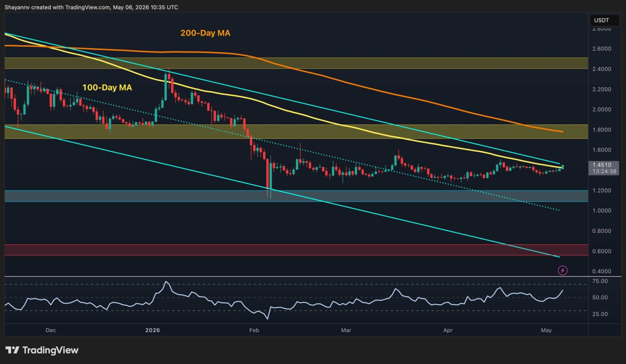Click the 0.4000 price axis label
The height and width of the screenshot is (364, 626).
point(602,271)
